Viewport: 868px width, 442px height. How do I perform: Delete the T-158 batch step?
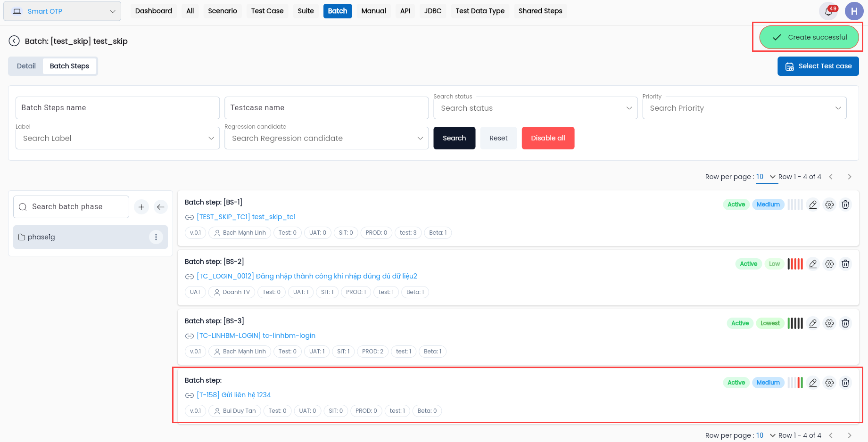click(845, 383)
